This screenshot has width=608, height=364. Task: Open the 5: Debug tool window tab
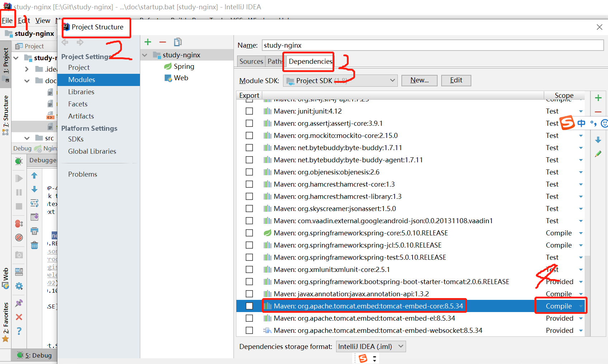[x=35, y=355]
